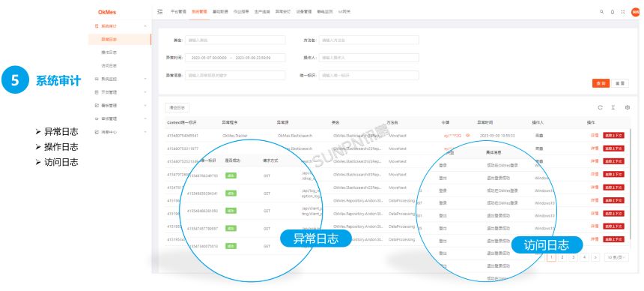Go to page 2 of results
This screenshot has width=644, height=291.
562,257
